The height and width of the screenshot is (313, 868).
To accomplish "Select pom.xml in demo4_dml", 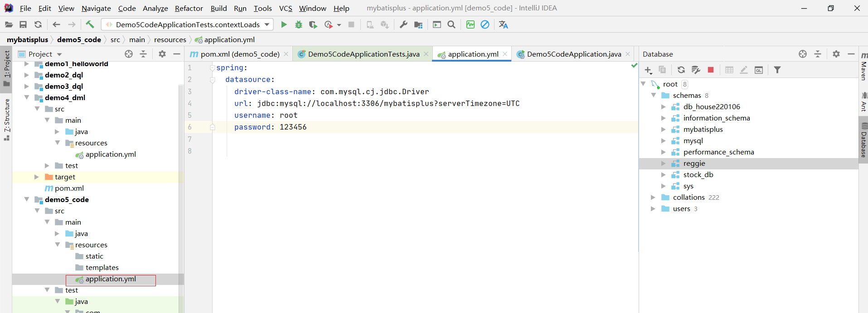I will [69, 188].
